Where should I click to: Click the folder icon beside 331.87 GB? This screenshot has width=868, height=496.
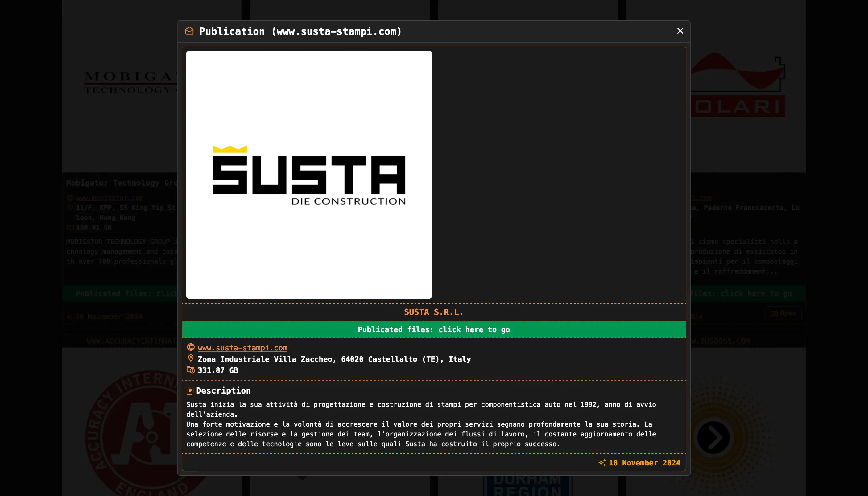[191, 370]
